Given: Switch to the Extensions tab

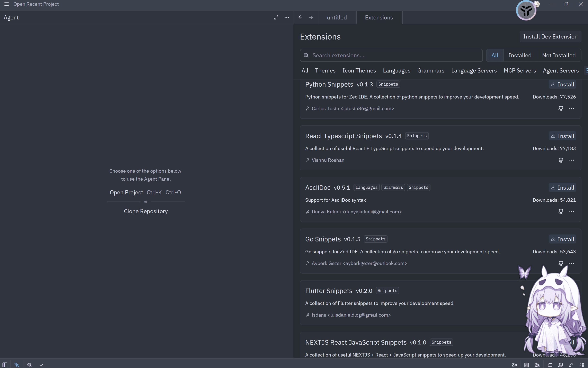Looking at the screenshot, I should point(379,18).
